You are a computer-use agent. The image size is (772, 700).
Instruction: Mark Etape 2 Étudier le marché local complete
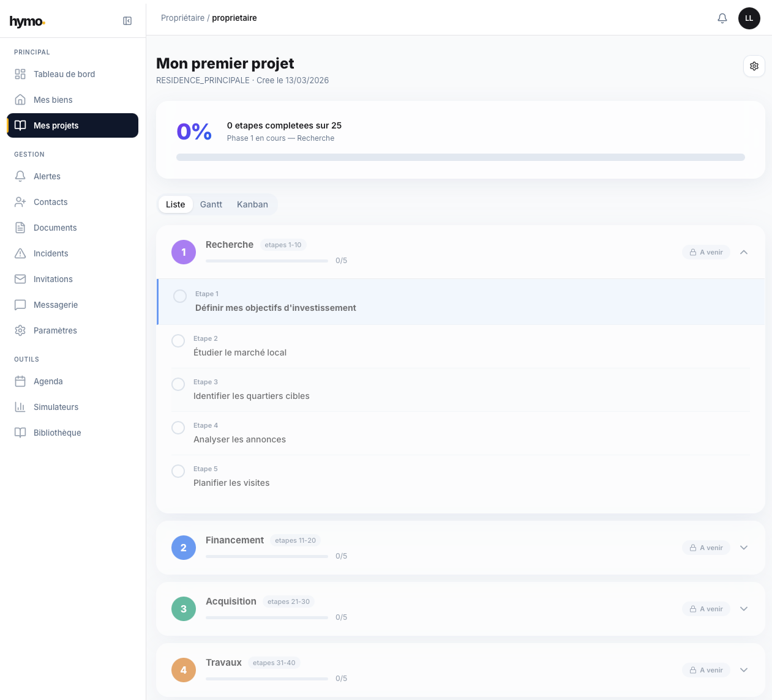[x=178, y=341]
